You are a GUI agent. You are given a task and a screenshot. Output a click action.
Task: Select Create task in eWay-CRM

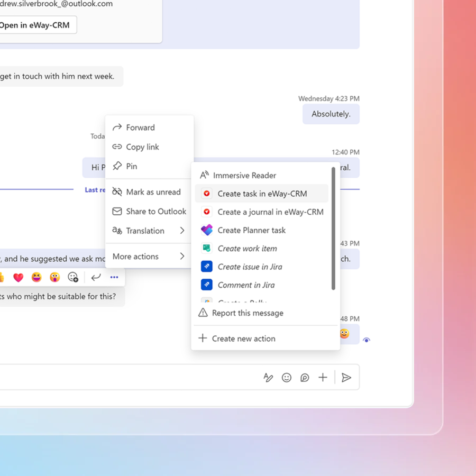pyautogui.click(x=262, y=194)
